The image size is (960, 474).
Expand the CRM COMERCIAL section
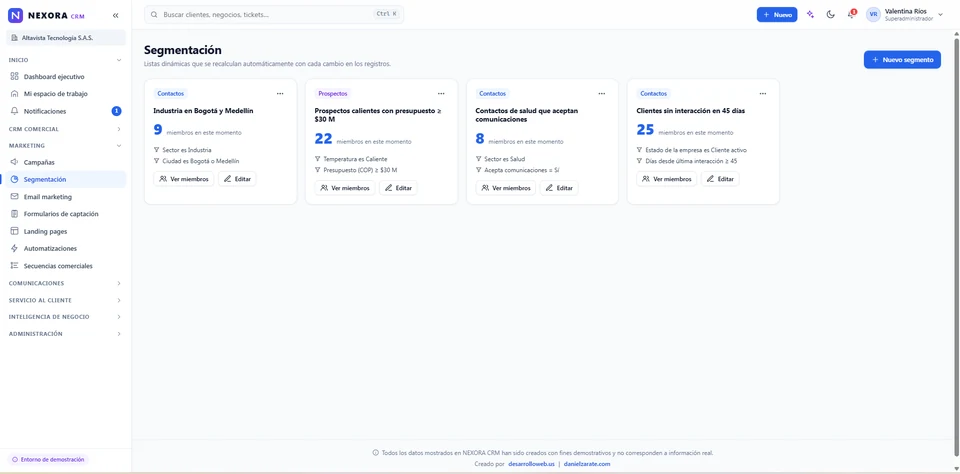coord(66,129)
